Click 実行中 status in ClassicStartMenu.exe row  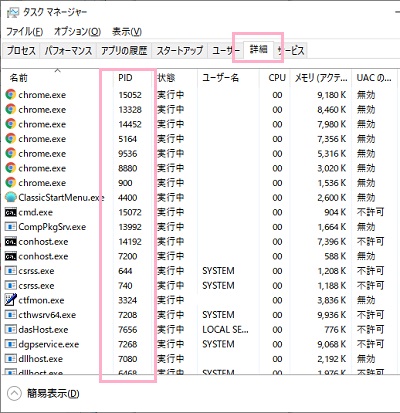[x=171, y=197]
